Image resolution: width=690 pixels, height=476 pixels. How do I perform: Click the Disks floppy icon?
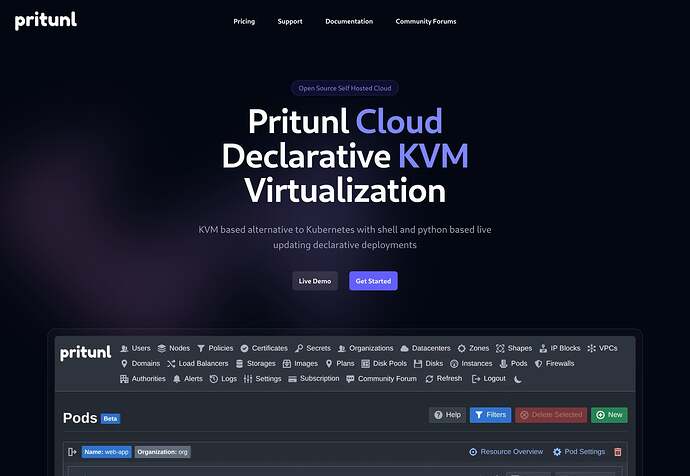click(418, 364)
